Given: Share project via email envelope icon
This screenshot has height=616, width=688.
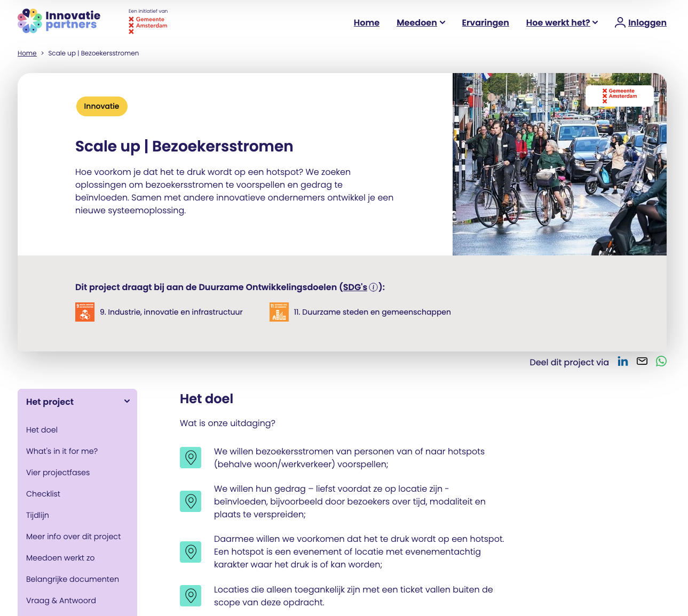Looking at the screenshot, I should pos(642,362).
